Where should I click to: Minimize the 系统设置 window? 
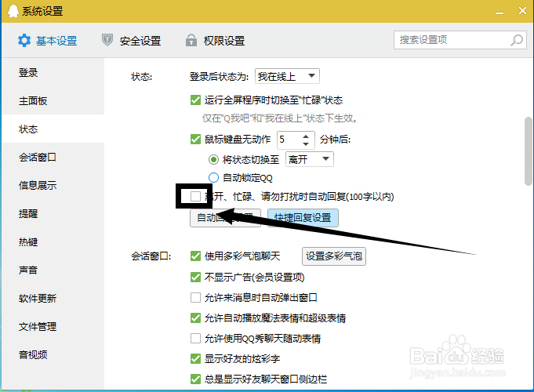pyautogui.click(x=499, y=13)
